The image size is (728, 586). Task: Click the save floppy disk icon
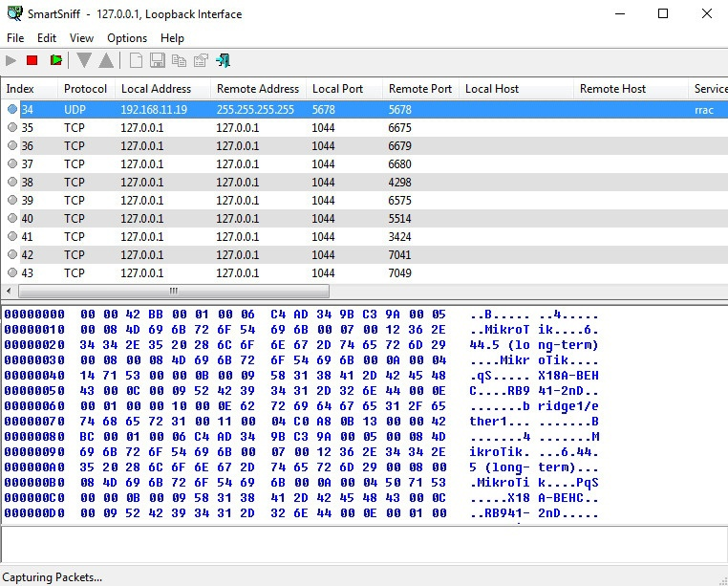[158, 60]
